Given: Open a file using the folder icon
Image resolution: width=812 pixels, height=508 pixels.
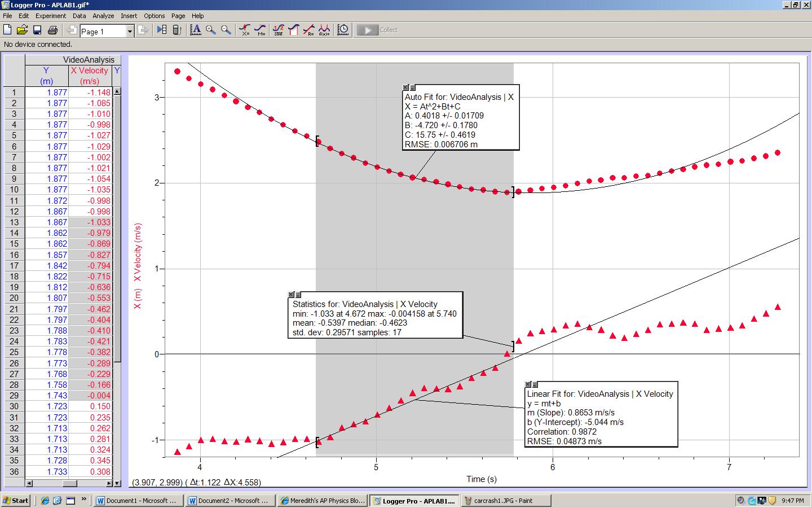Looking at the screenshot, I should pyautogui.click(x=22, y=30).
